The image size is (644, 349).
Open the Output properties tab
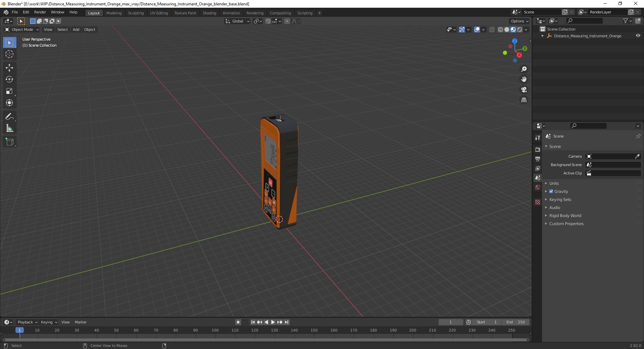click(538, 159)
